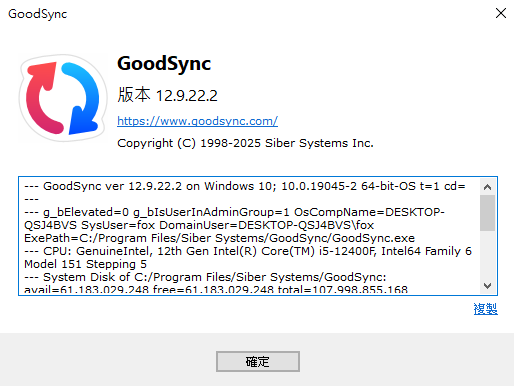Open the https://www.goodsync.com/ link
The image size is (514, 386).
click(x=197, y=121)
